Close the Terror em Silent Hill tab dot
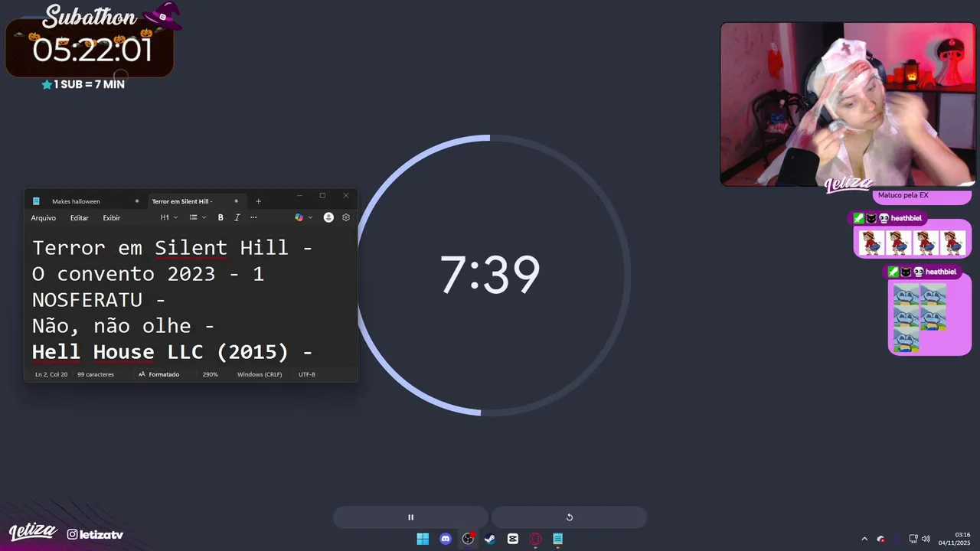Viewport: 980px width, 551px height. click(x=237, y=201)
